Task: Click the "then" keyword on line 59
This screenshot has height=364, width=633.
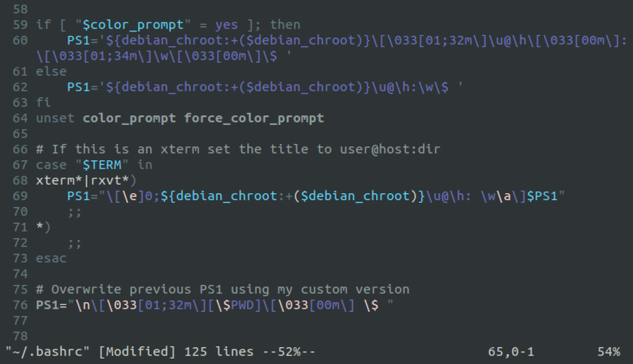Action: coord(285,25)
